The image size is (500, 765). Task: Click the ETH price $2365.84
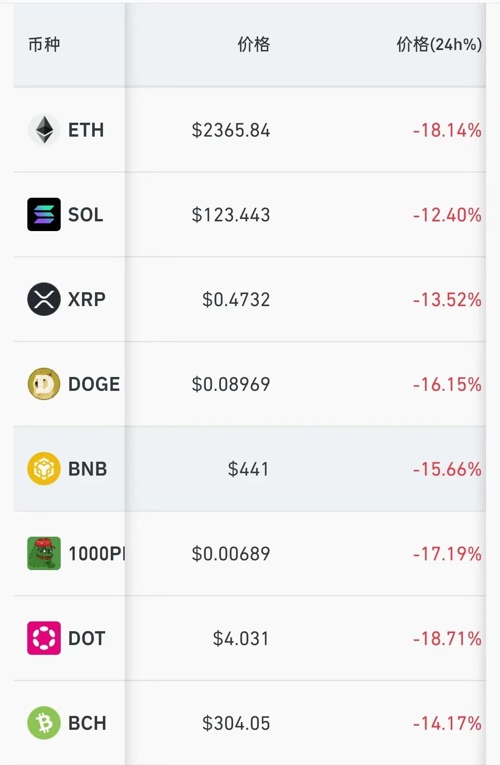point(231,130)
